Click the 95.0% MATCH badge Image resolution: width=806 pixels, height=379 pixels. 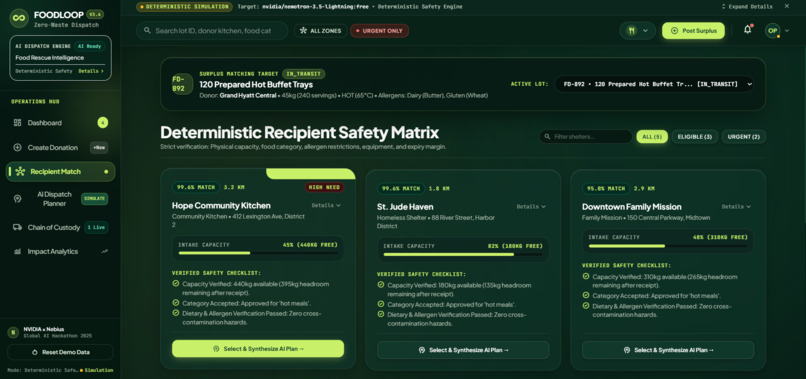pos(606,189)
